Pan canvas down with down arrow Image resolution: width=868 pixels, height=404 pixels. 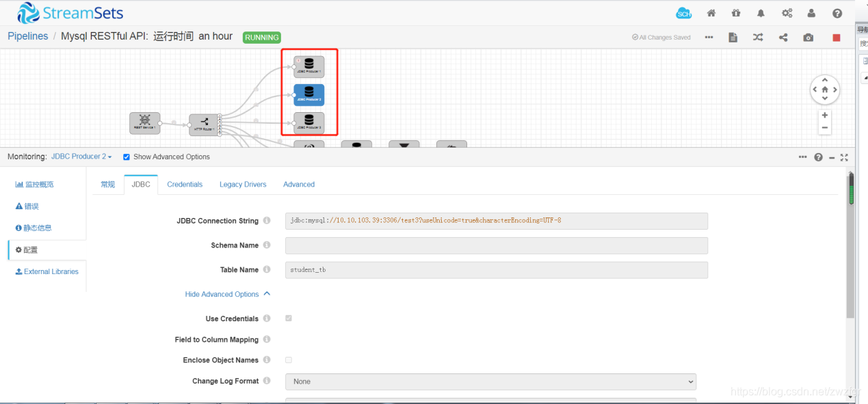point(825,98)
